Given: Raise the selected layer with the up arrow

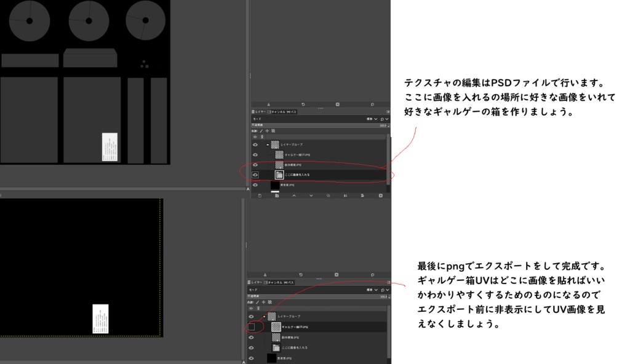Looking at the screenshot, I should pyautogui.click(x=294, y=196).
